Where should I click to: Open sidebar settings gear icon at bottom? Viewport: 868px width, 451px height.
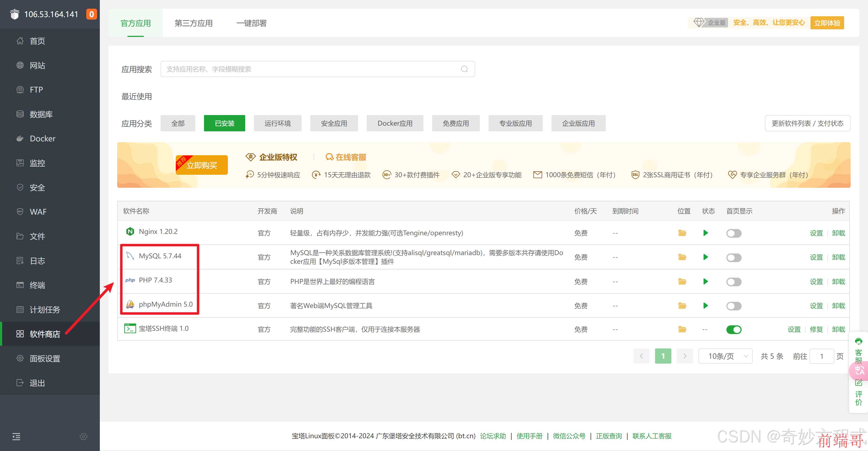coord(84,437)
